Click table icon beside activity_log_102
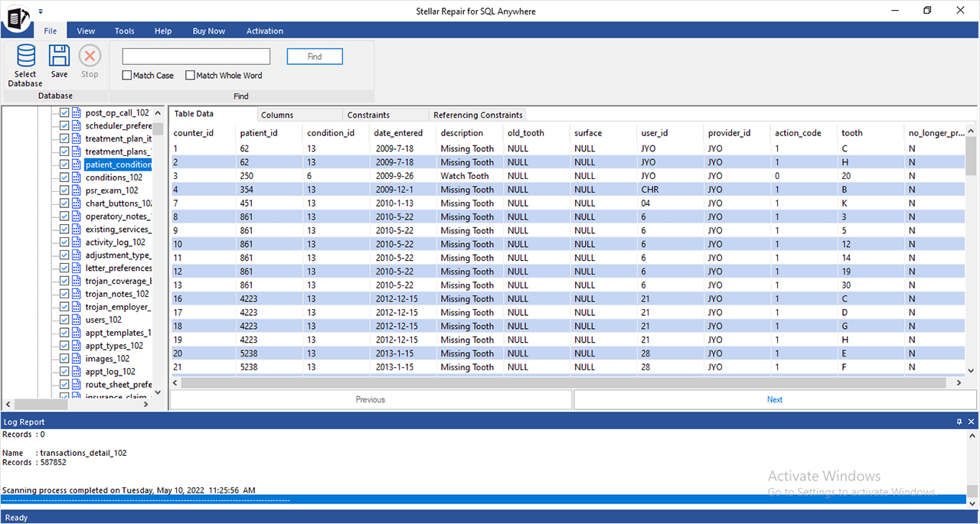 [76, 242]
